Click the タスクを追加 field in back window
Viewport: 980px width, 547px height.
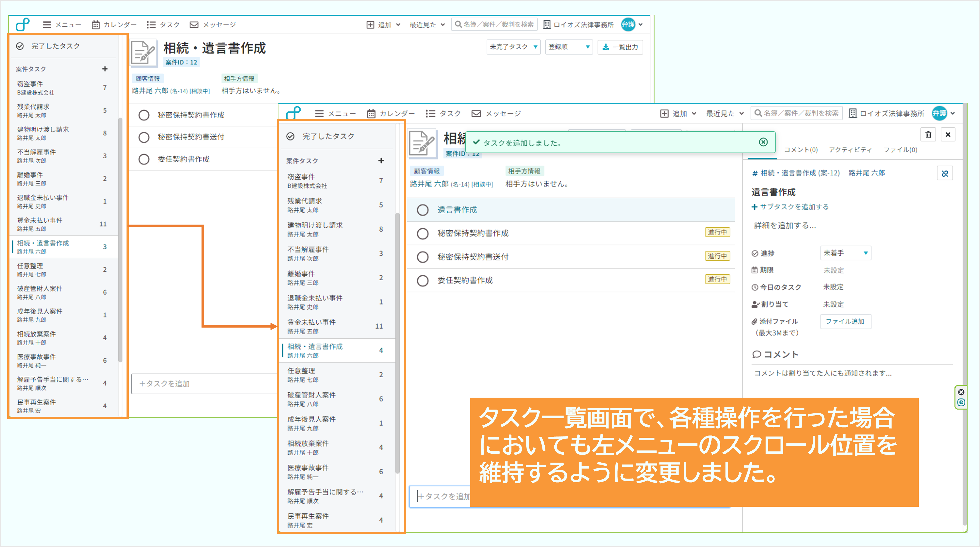tap(204, 384)
